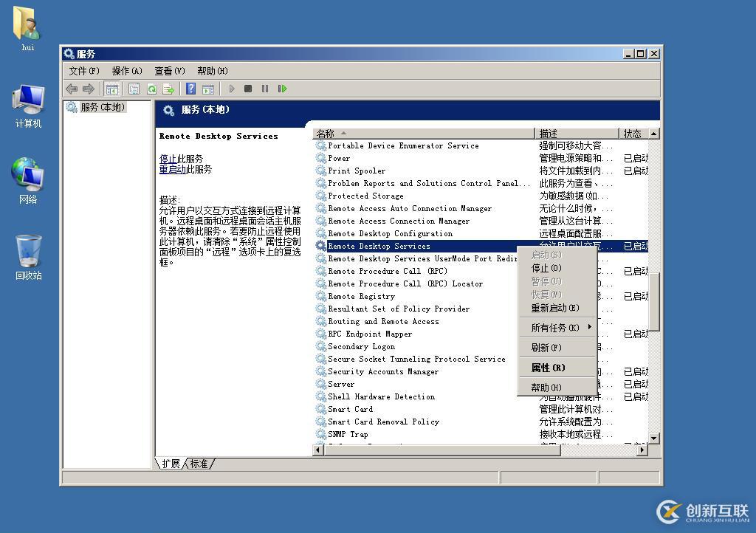Click the 重启动 service link in the left pane

click(x=172, y=169)
